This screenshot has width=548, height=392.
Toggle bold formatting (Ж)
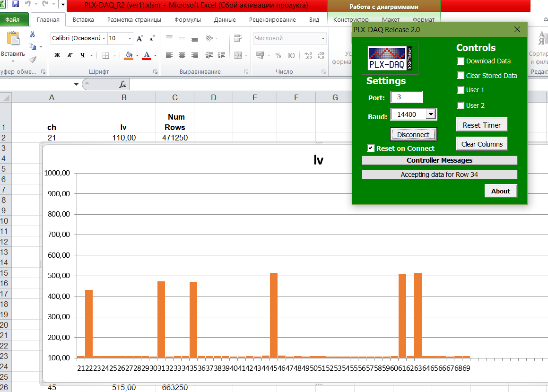[x=57, y=55]
